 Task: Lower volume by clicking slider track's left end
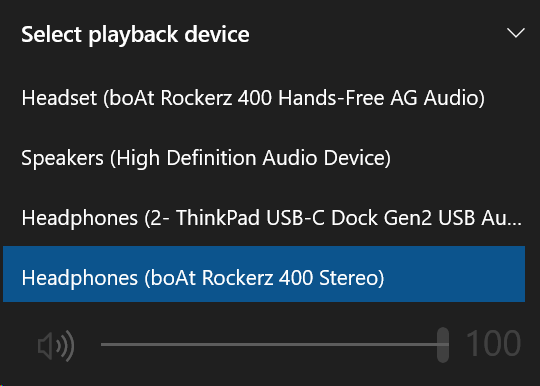(x=105, y=344)
